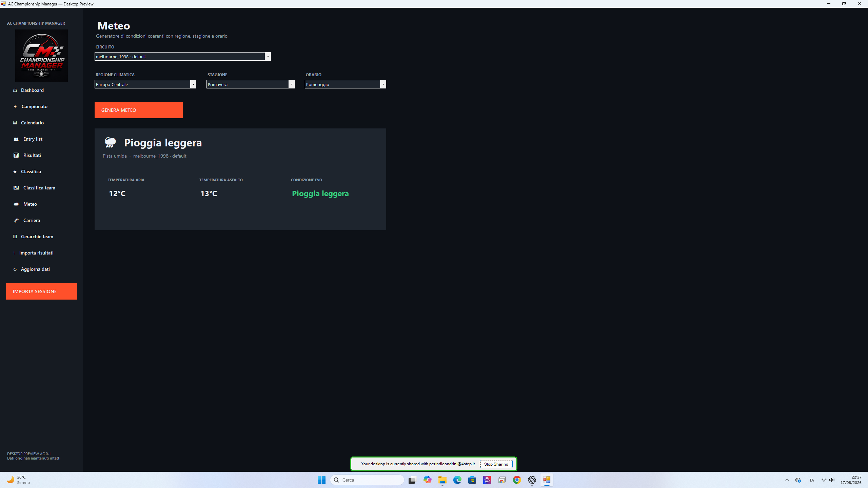The width and height of the screenshot is (868, 488).
Task: Open Microsoft Store from the taskbar
Action: point(472,480)
